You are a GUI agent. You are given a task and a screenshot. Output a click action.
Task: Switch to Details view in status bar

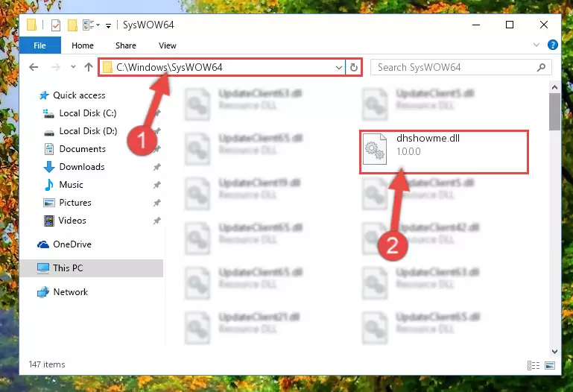tap(534, 365)
